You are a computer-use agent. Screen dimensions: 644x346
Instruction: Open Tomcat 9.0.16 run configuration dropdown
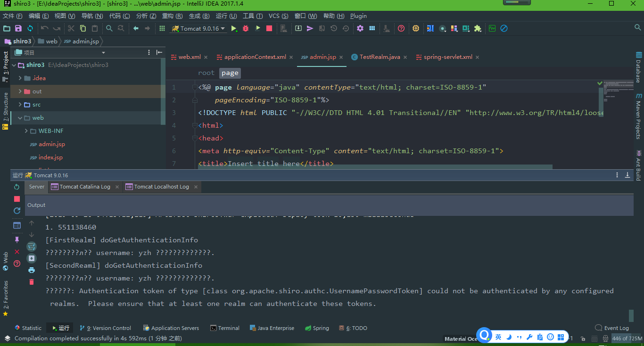(x=198, y=28)
